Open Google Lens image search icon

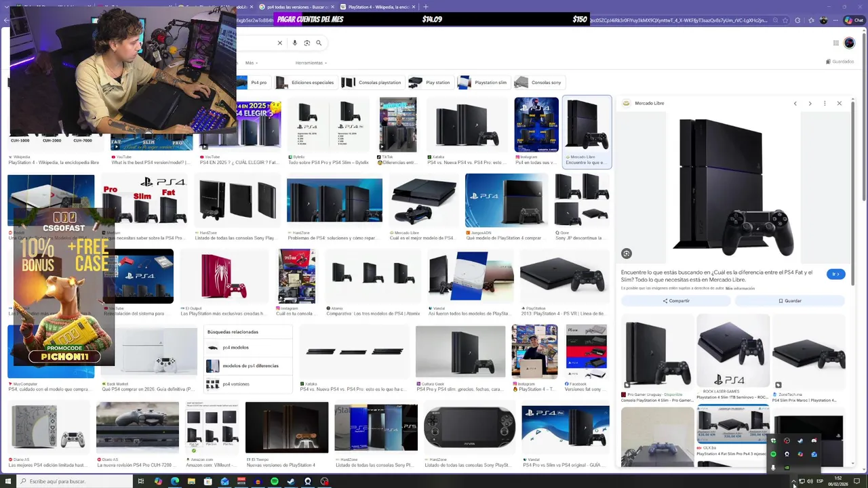point(307,43)
